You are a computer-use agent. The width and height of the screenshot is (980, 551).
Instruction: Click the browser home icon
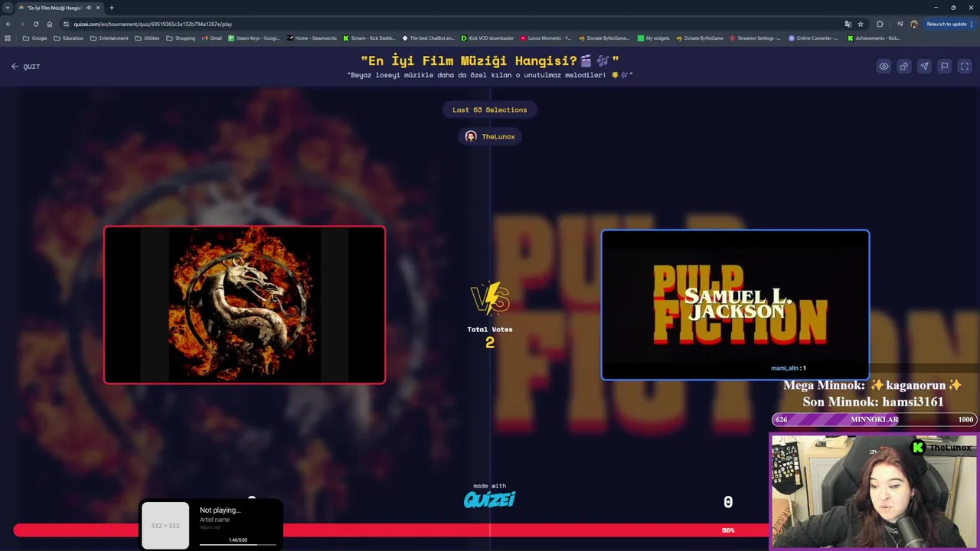[x=49, y=24]
